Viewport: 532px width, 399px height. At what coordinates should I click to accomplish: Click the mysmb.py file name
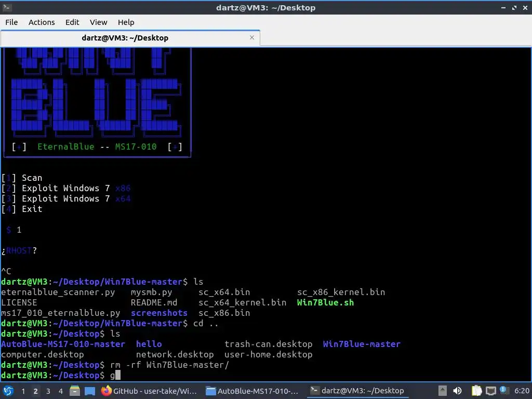151,292
